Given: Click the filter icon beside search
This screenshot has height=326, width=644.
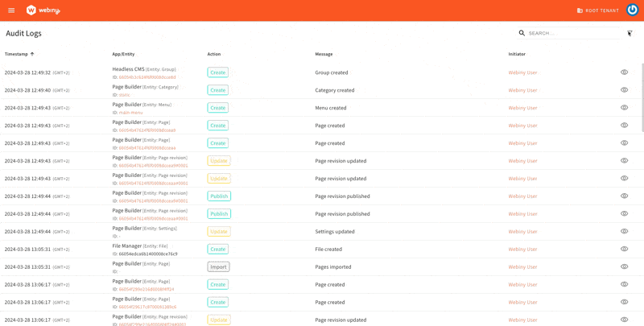Looking at the screenshot, I should pos(630,33).
